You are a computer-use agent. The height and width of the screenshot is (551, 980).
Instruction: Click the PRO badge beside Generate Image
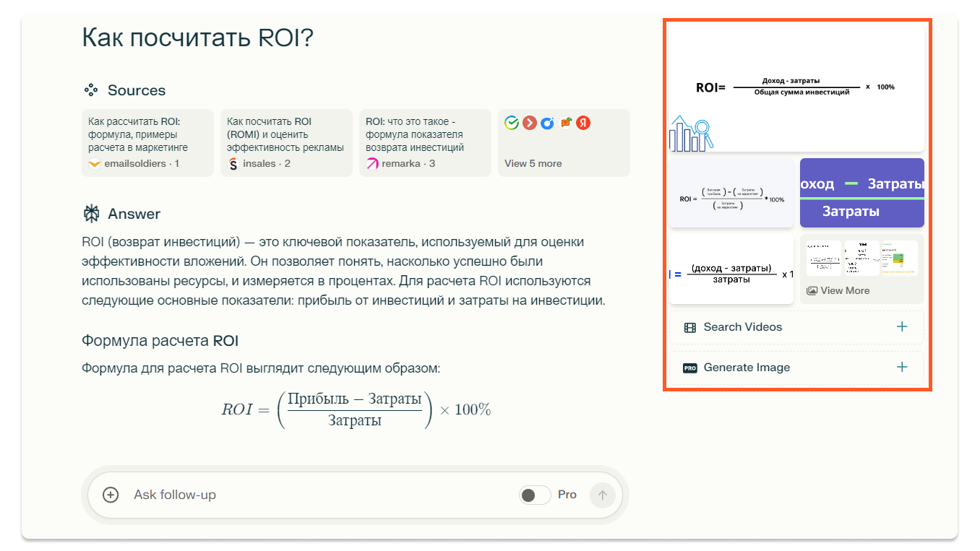[x=689, y=368]
